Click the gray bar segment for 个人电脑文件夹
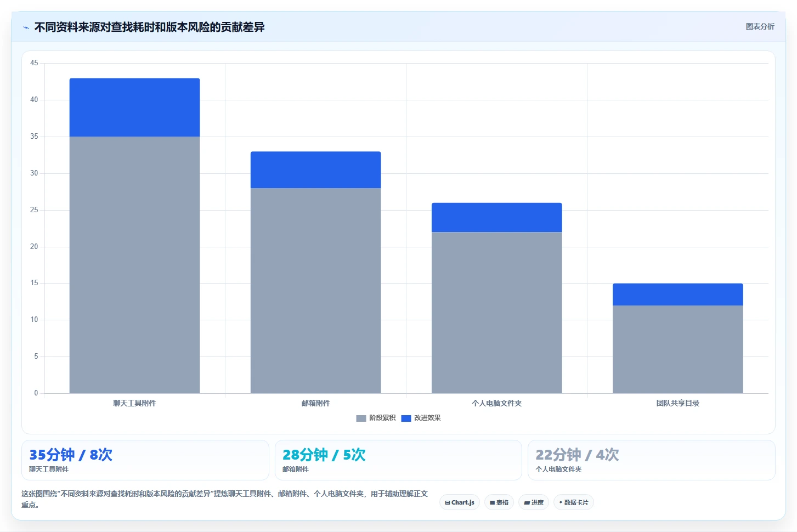The image size is (797, 532). [x=496, y=313]
